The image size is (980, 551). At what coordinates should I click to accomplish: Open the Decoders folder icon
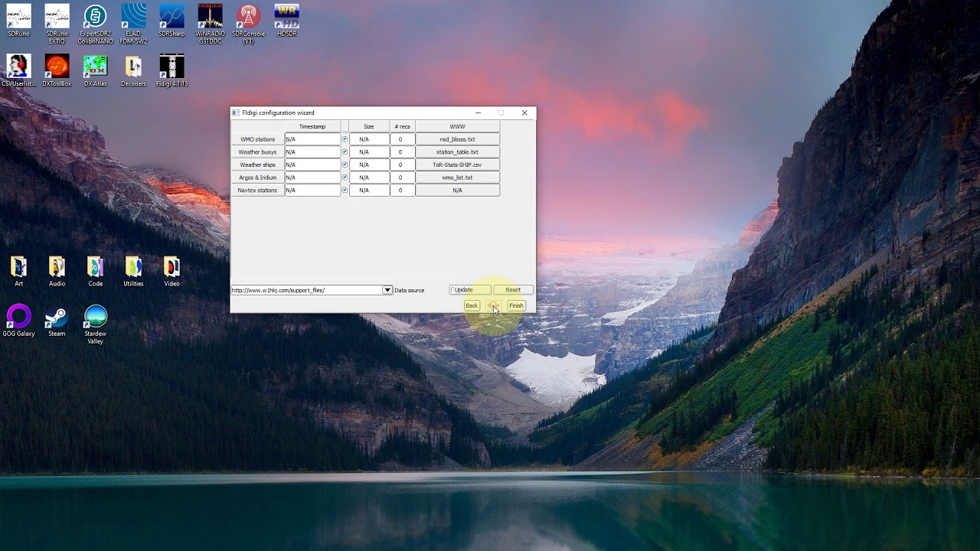133,70
